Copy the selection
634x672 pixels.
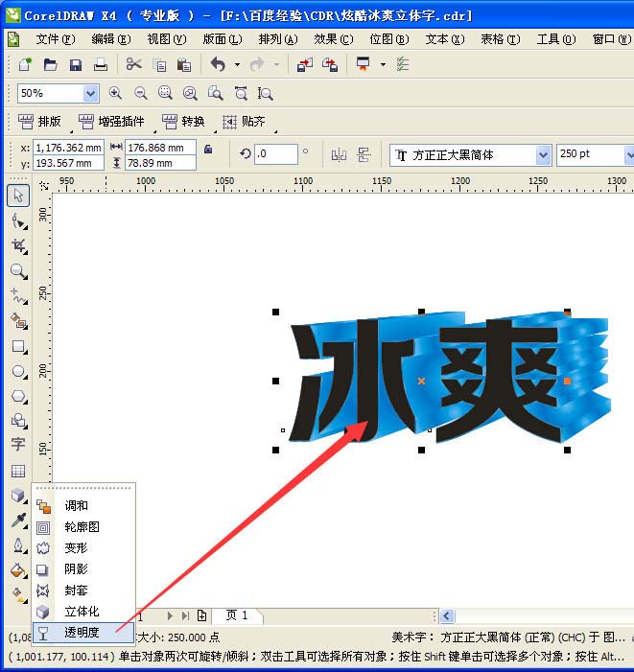159,65
